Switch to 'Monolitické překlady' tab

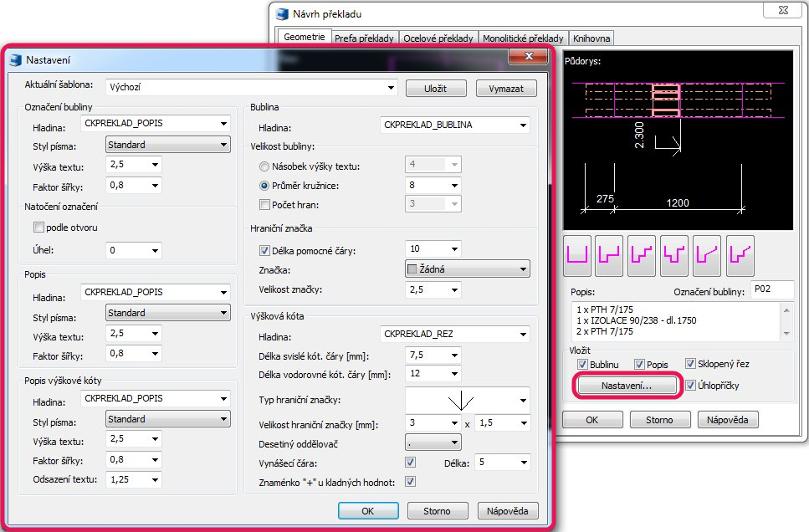coord(523,38)
